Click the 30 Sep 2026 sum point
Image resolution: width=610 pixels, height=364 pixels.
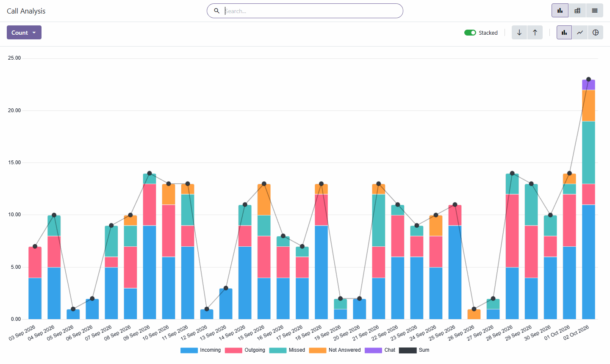(550, 215)
